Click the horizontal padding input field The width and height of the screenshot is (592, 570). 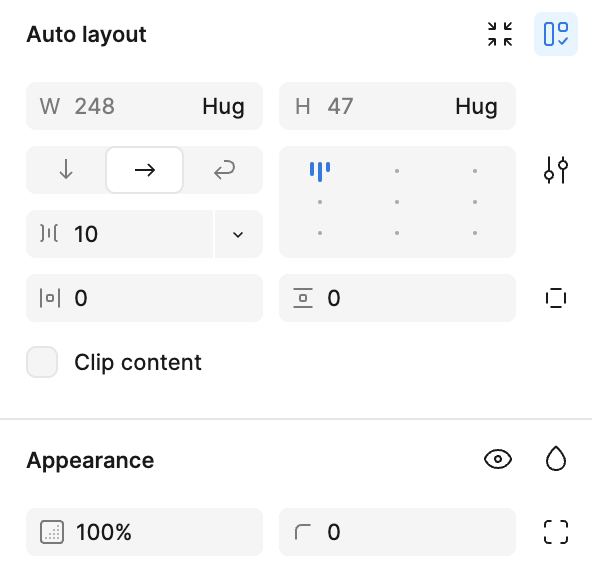tap(144, 298)
